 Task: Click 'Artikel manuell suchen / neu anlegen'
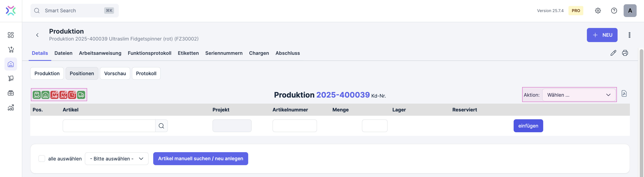tap(200, 158)
